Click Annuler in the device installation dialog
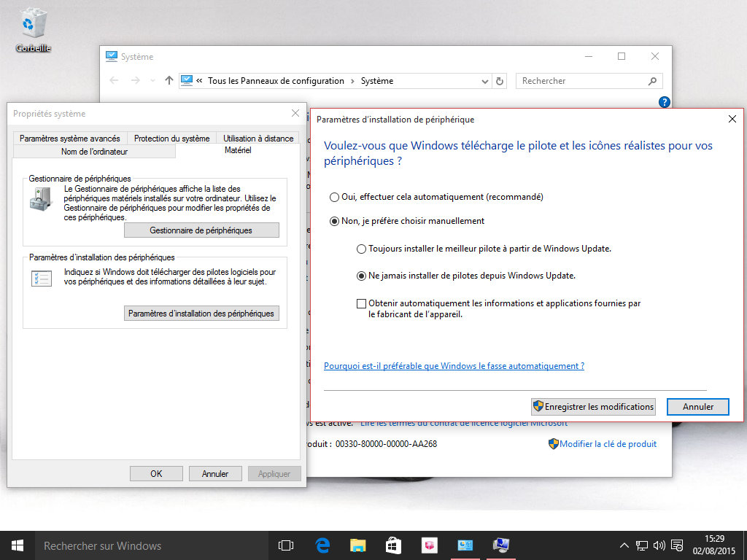The image size is (747, 560). click(x=698, y=407)
